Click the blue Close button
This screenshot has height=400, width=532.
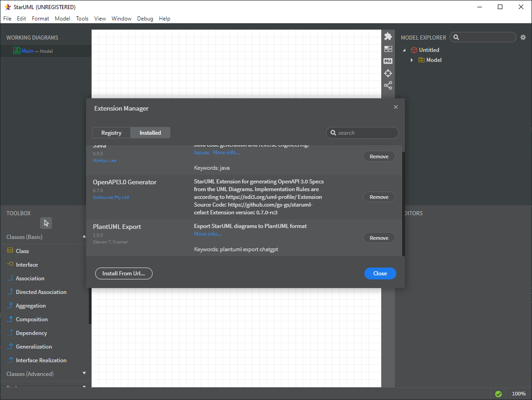pyautogui.click(x=380, y=273)
